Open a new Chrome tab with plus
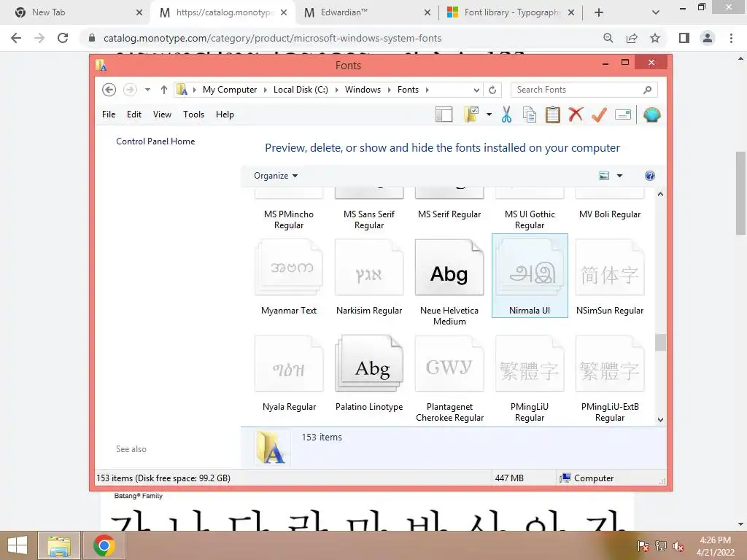747x560 pixels. click(x=599, y=12)
